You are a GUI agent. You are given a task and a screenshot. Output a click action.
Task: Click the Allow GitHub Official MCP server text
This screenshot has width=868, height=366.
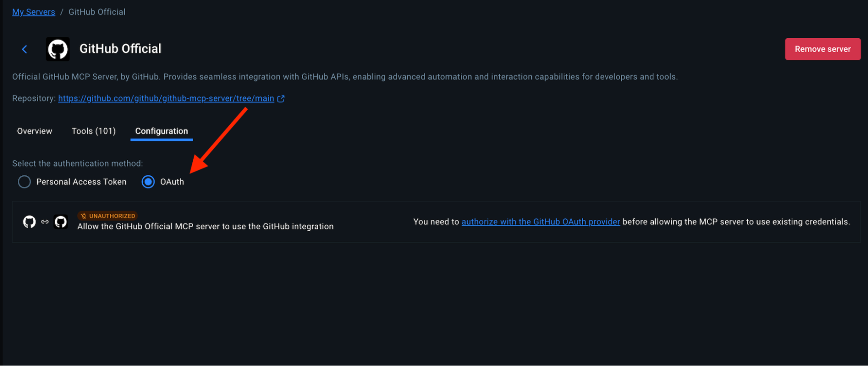point(205,227)
